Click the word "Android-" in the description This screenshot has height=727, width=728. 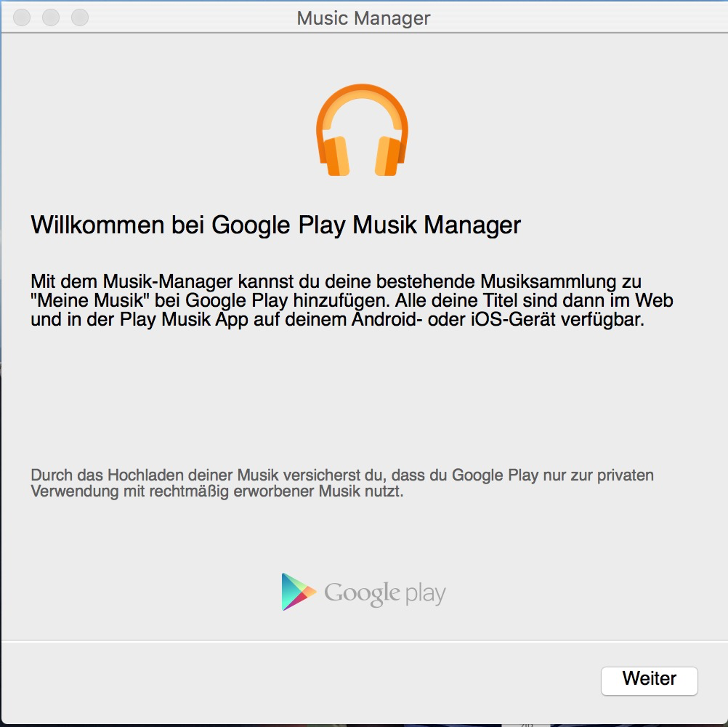[x=387, y=320]
